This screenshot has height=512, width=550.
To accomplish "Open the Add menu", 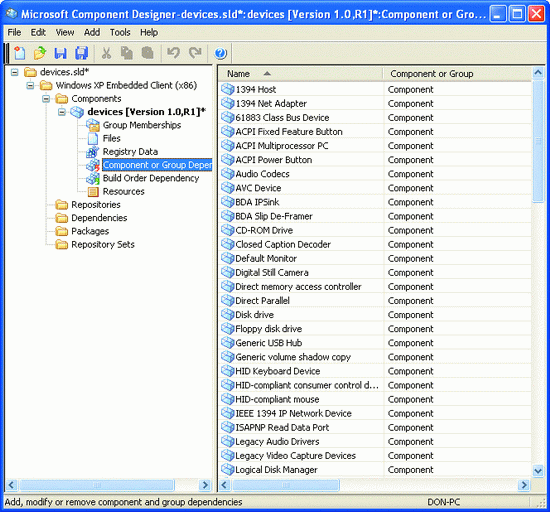I will [x=92, y=33].
